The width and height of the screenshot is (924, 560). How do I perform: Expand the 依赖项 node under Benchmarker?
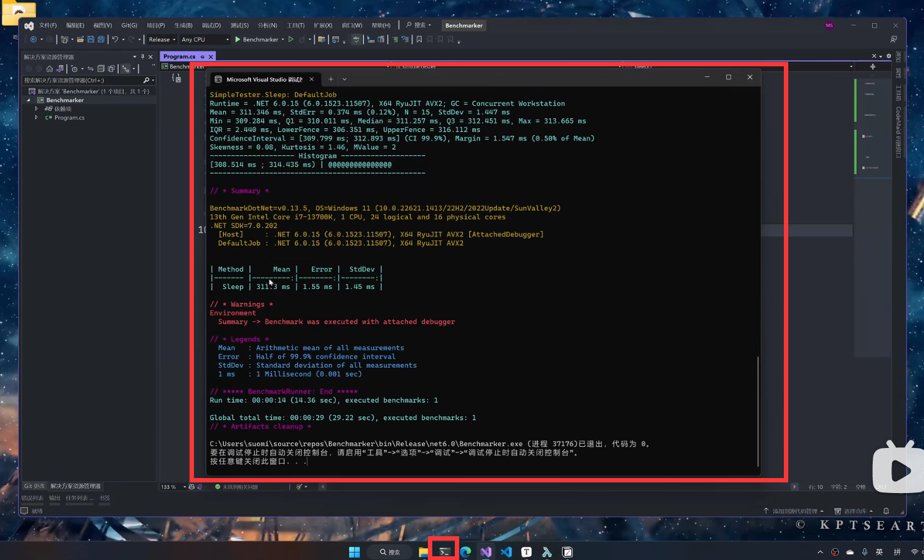click(x=36, y=108)
